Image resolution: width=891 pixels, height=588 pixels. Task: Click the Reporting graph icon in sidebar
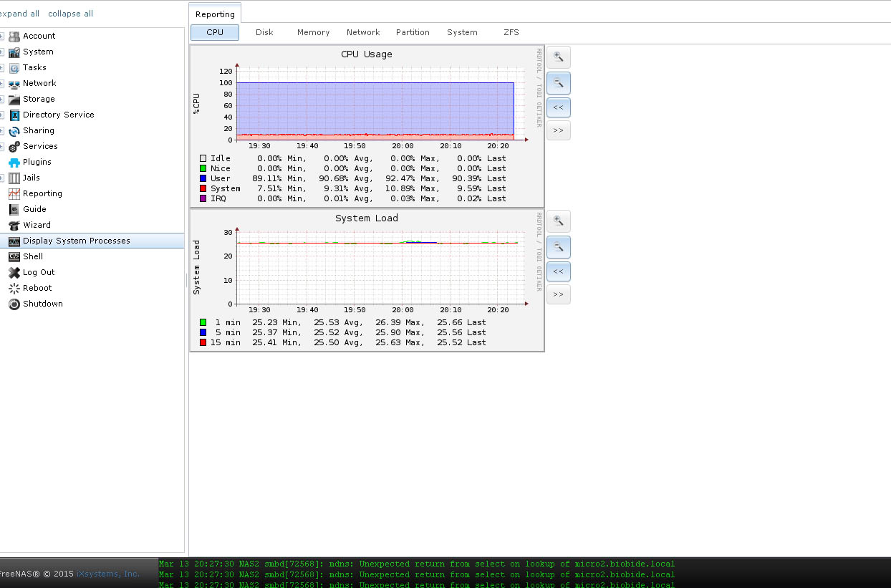tap(14, 193)
